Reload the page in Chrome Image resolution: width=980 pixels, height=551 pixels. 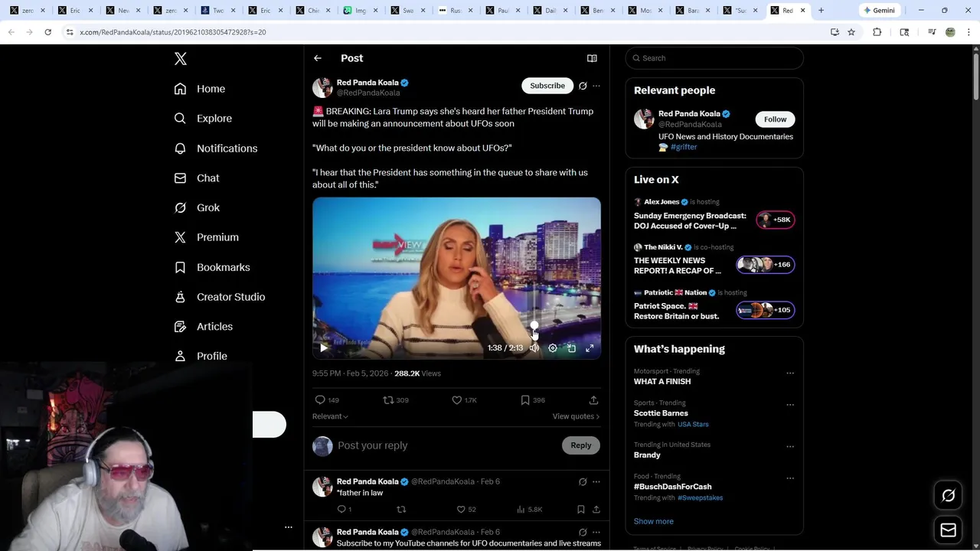coord(47,32)
